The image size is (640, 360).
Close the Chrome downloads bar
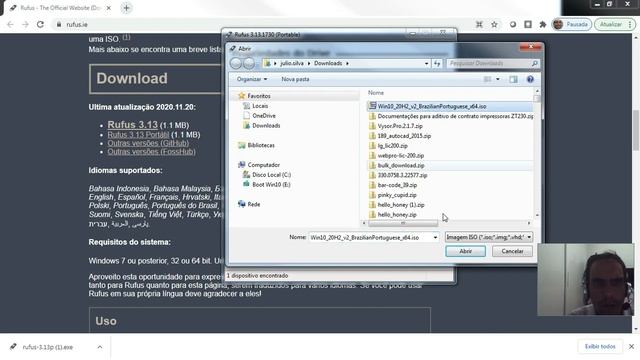[631, 347]
